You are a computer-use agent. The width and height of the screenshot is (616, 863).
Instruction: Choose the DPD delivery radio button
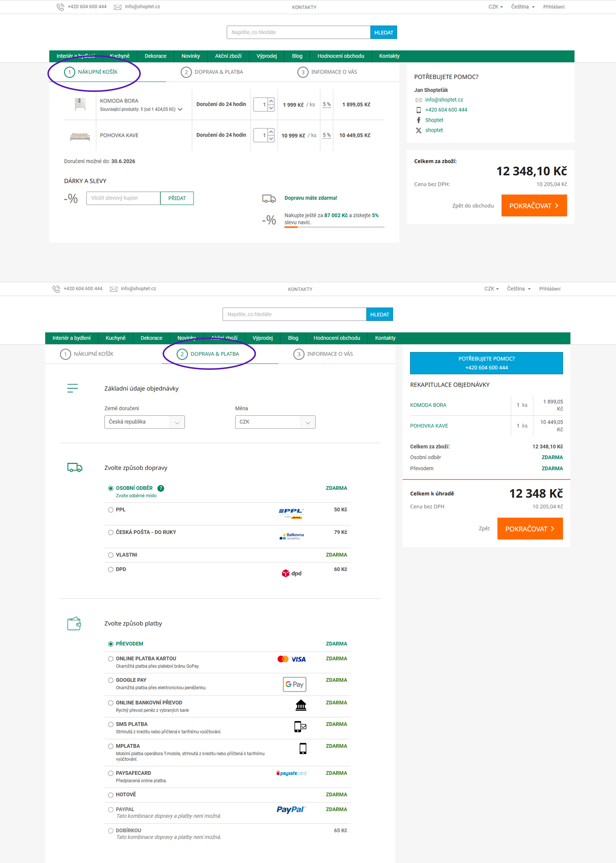click(x=111, y=570)
